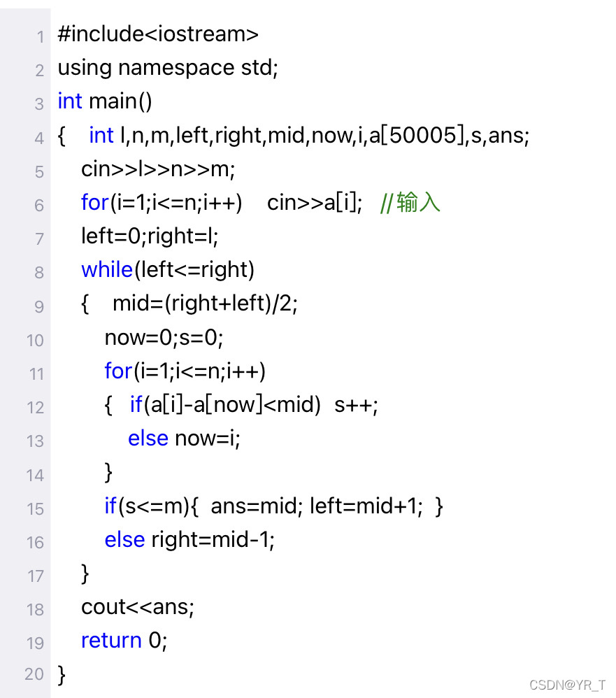Click the for keyword on line 6
Screen dimensions: 616x698
(94, 203)
